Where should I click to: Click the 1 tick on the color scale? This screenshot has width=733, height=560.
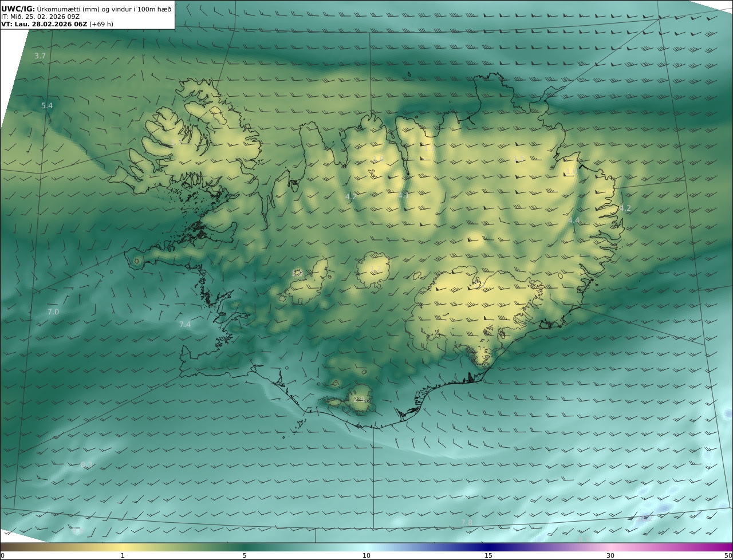pos(123,555)
